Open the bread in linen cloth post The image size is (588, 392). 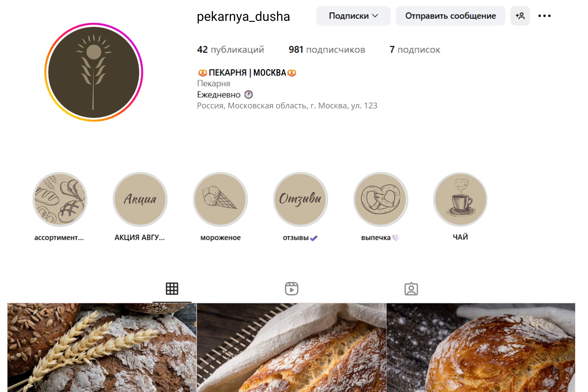pyautogui.click(x=292, y=347)
